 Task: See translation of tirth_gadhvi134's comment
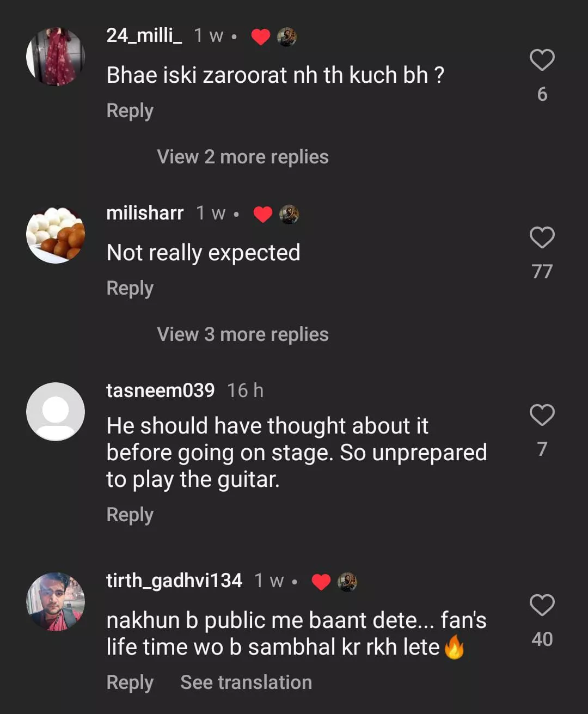246,682
